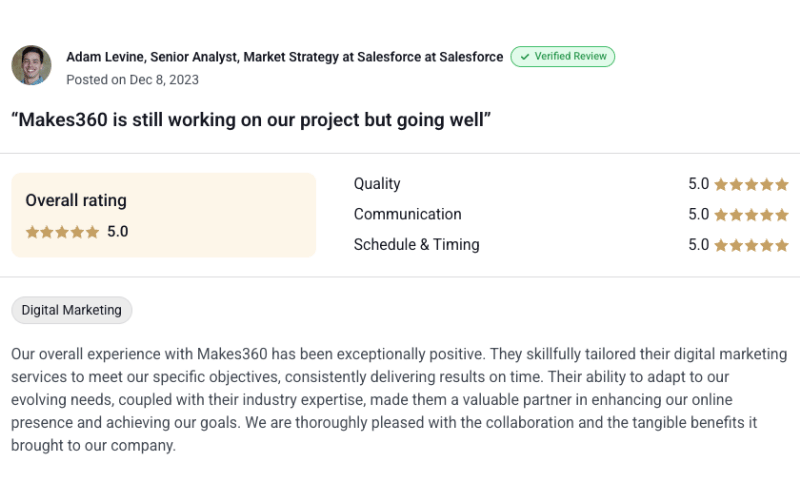Image resolution: width=800 pixels, height=500 pixels.
Task: Click the Communication star rating
Action: coord(752,215)
